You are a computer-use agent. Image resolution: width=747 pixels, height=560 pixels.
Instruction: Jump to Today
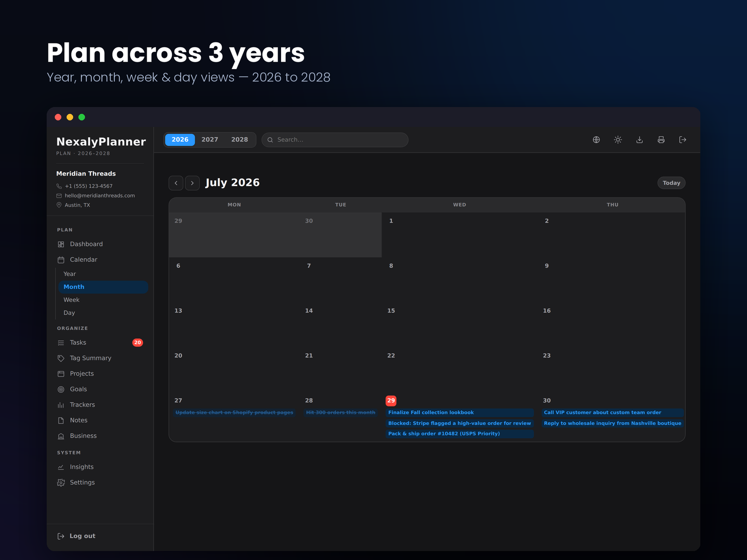tap(671, 183)
